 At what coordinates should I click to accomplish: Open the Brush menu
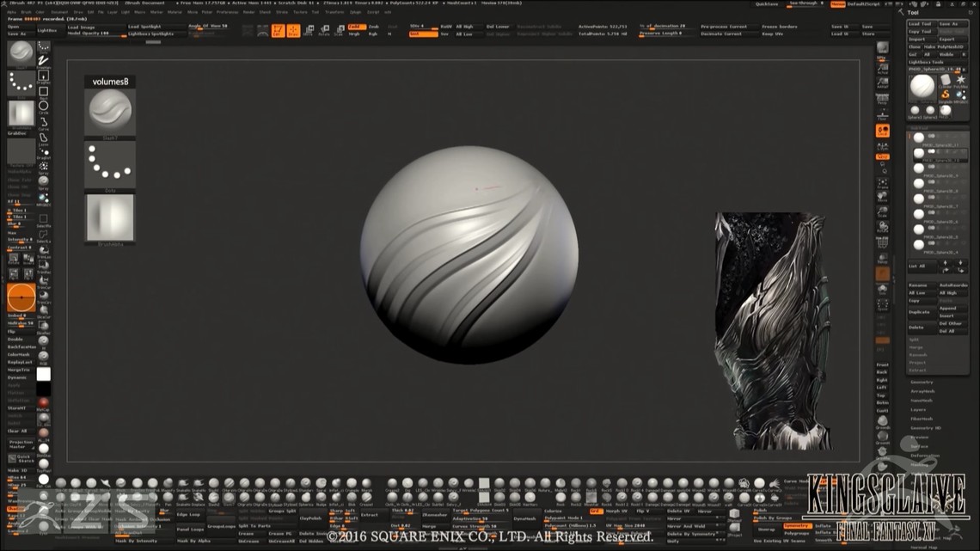tap(27, 12)
